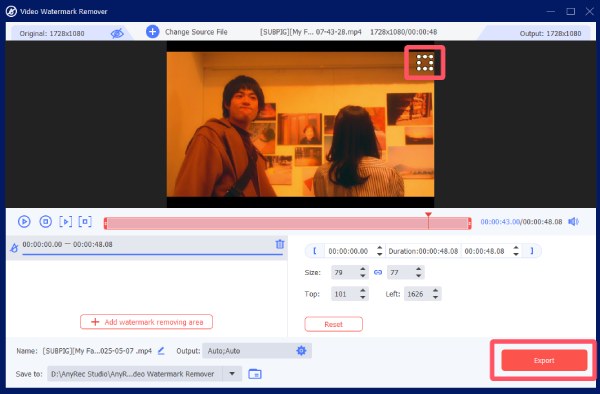Decrease the start time value

tap(379, 254)
